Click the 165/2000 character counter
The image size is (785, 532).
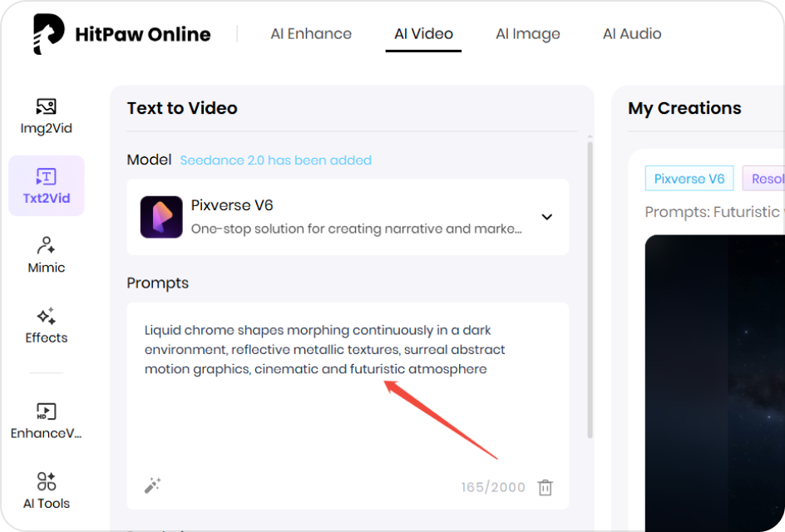point(493,487)
